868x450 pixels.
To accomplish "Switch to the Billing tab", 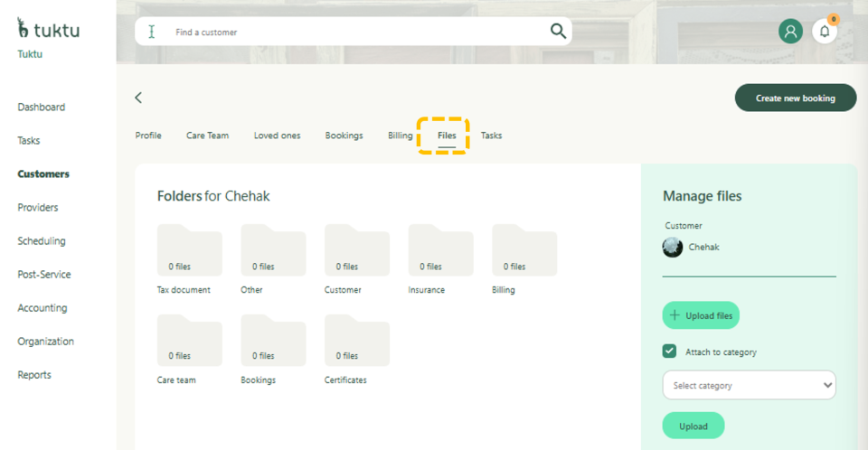I will coord(400,136).
